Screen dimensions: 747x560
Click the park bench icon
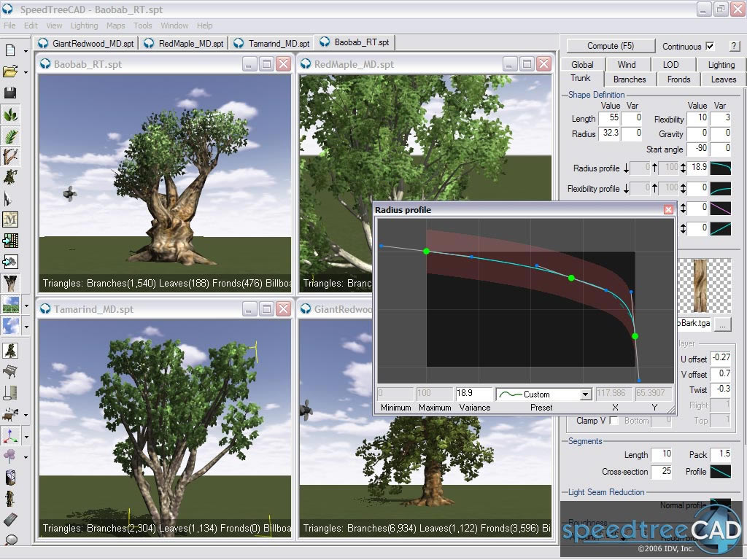(x=10, y=372)
